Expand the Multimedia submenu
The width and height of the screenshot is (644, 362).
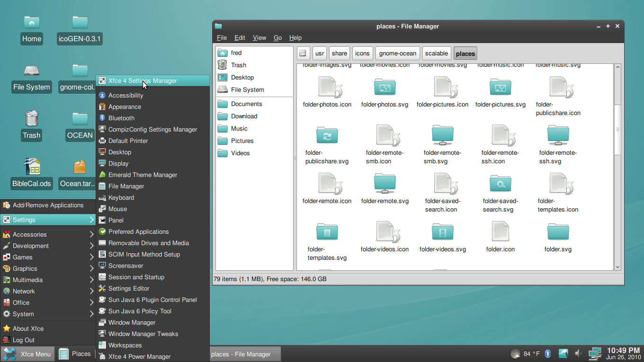(x=48, y=280)
